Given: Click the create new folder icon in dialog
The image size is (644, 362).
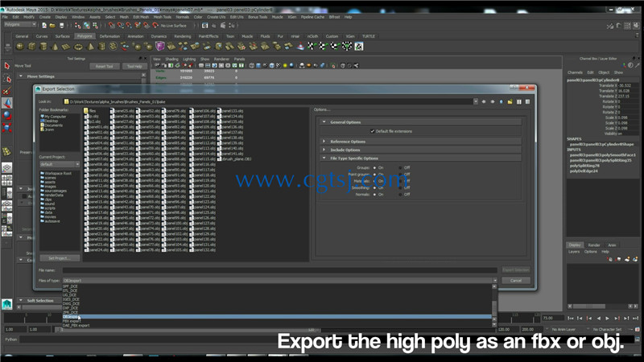Looking at the screenshot, I should pos(510,101).
